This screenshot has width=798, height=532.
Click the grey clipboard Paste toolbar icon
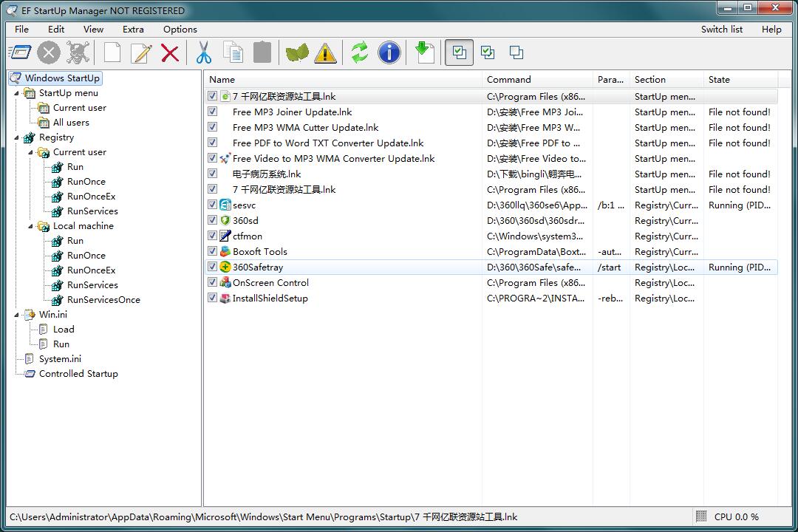(262, 52)
